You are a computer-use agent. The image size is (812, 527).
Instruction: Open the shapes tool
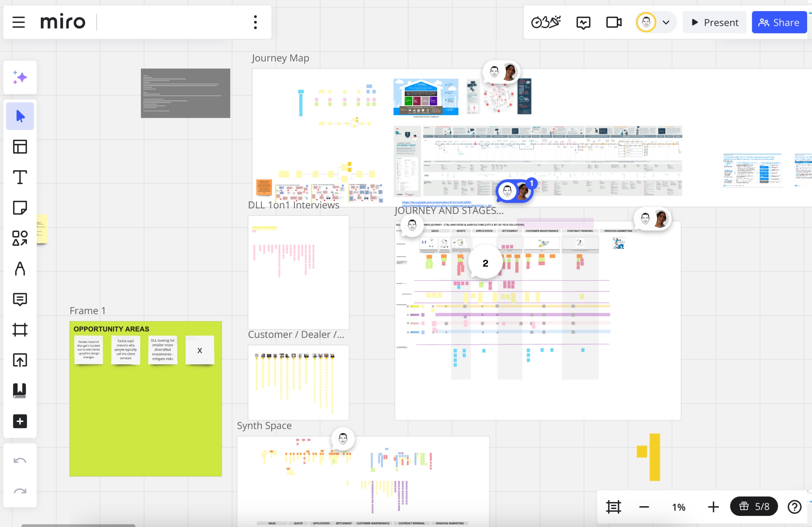click(x=20, y=238)
